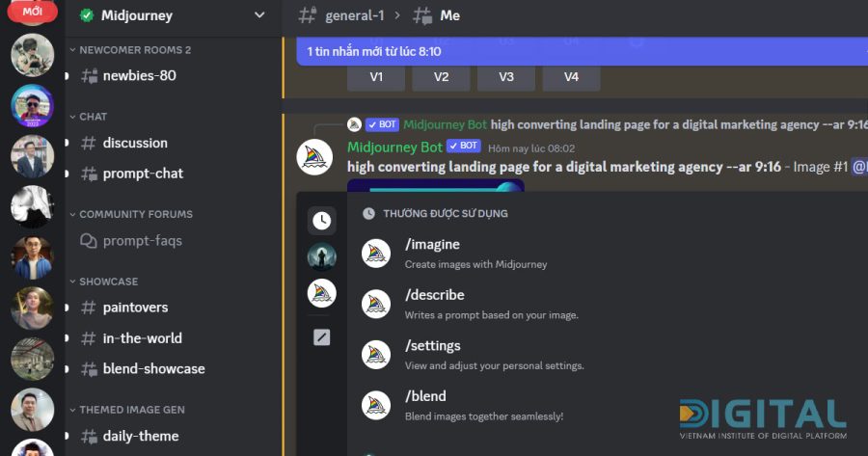
Task: Click the replied-to Midjourney Bot small avatar
Action: pyautogui.click(x=354, y=124)
